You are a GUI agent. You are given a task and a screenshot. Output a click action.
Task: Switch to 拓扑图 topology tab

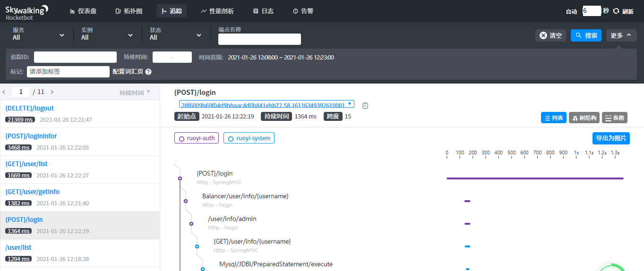click(129, 11)
